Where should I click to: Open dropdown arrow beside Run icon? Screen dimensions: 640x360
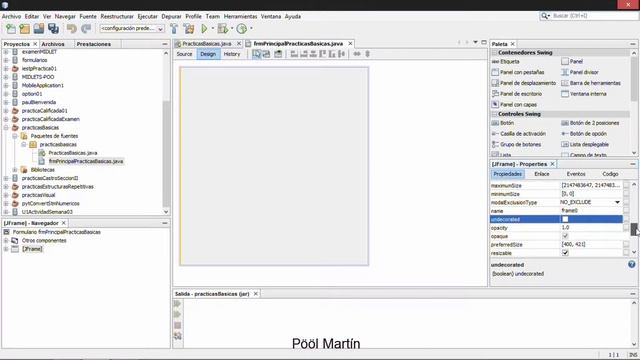point(213,29)
